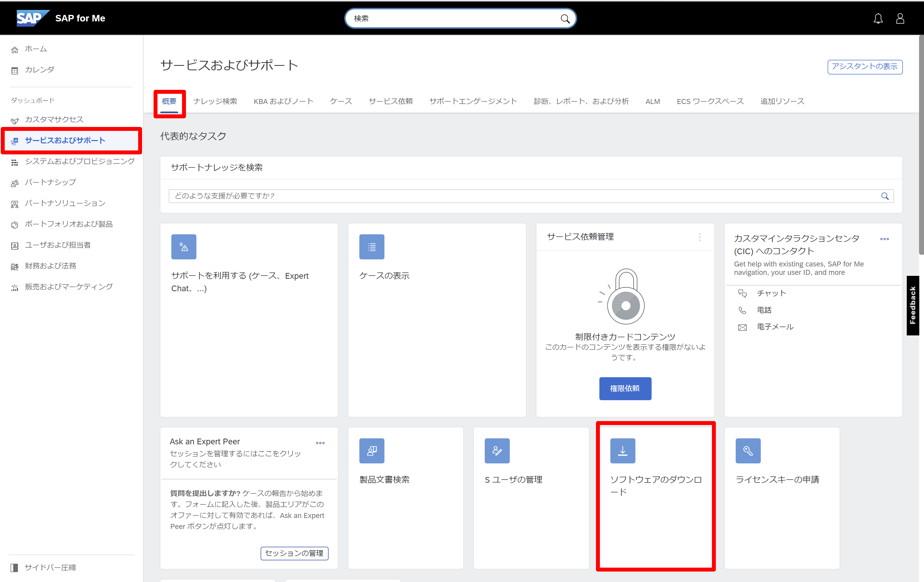Open overflow menu on CIC contact card
This screenshot has height=582, width=924.
885,239
